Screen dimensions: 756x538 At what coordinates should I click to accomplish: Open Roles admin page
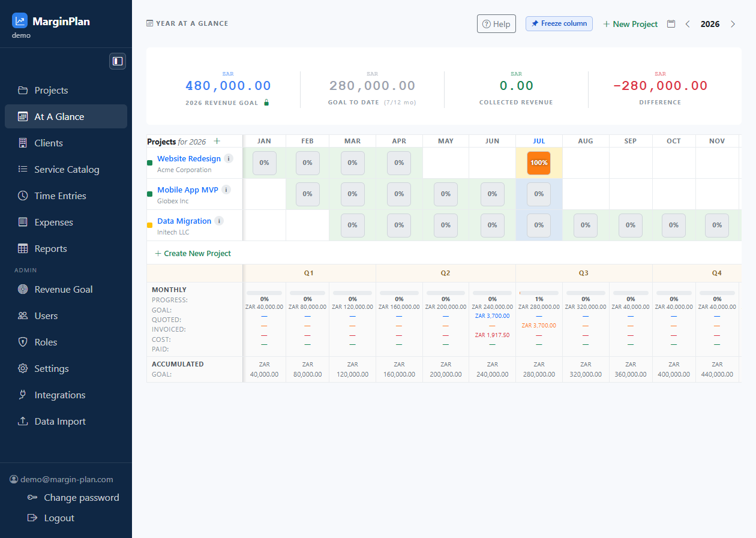click(66, 342)
